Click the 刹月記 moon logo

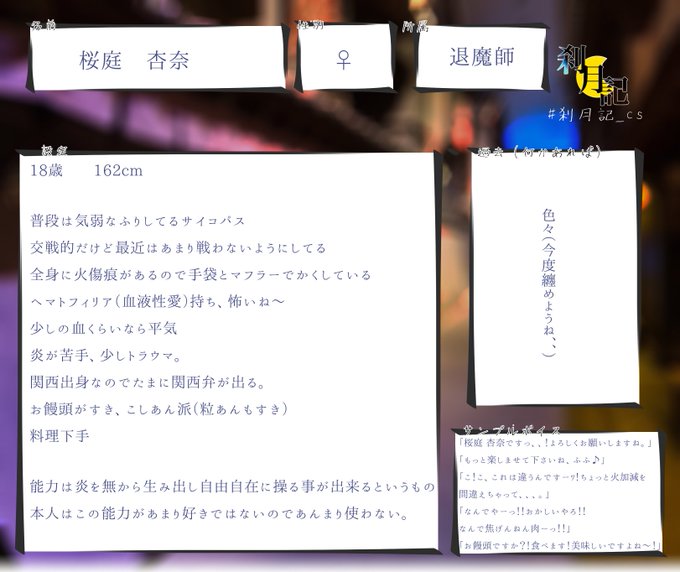(x=593, y=75)
